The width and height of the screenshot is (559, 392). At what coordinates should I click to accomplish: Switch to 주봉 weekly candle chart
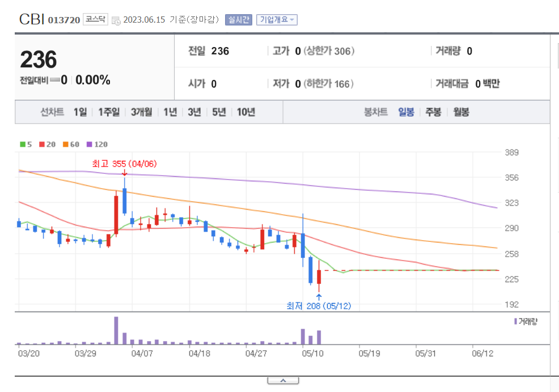[434, 112]
